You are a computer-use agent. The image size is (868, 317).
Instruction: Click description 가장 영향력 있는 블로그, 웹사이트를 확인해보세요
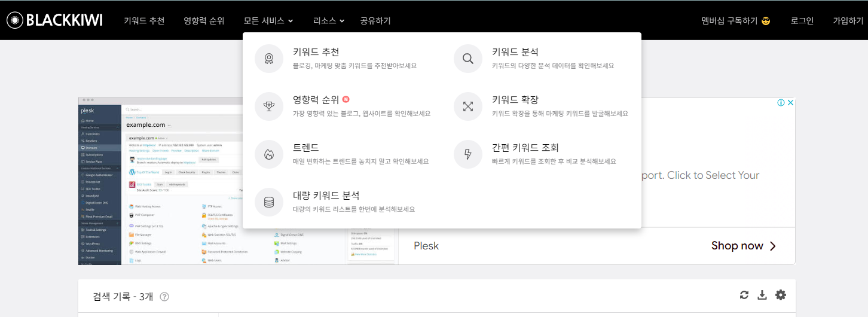362,114
